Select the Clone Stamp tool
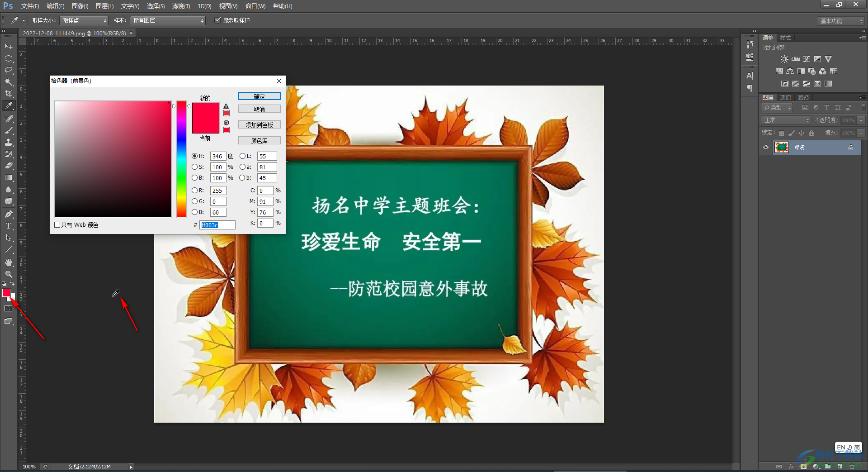Screen dimensions: 868x472 (x=8, y=142)
